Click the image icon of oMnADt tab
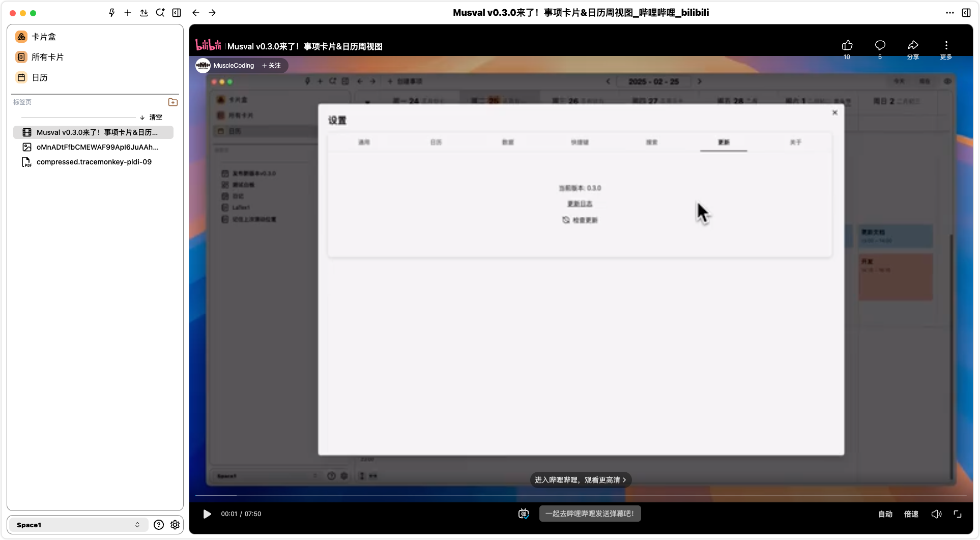The image size is (980, 540). [x=27, y=147]
